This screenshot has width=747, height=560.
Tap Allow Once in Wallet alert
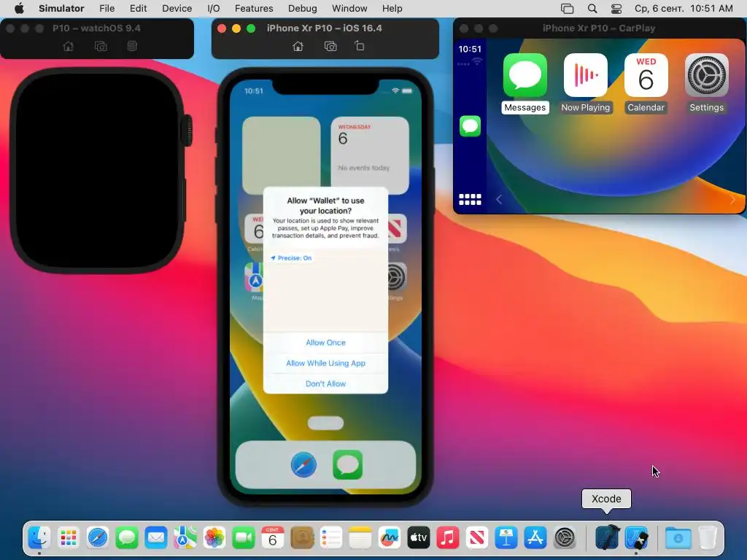click(x=326, y=343)
